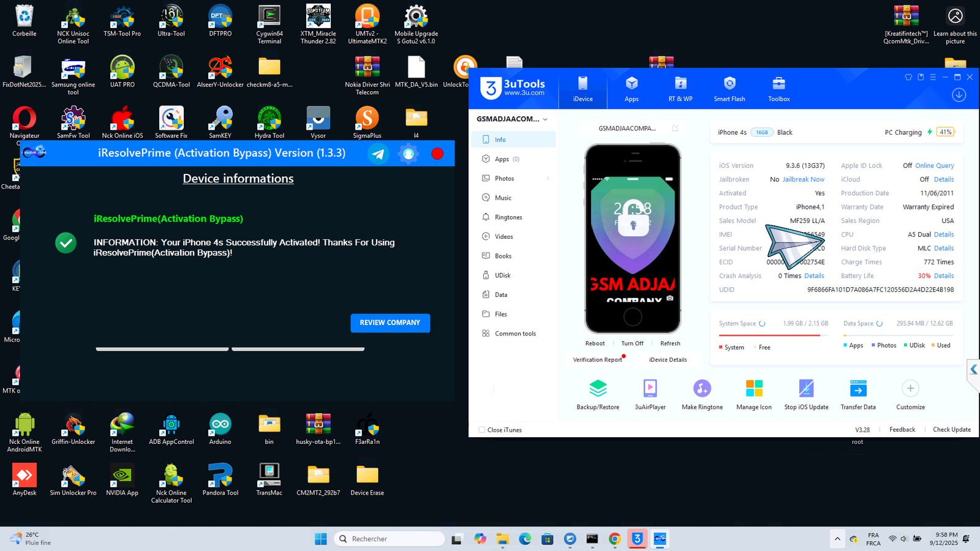Tick the Close iTunes checkbox
Image resolution: width=980 pixels, height=551 pixels.
pos(482,430)
